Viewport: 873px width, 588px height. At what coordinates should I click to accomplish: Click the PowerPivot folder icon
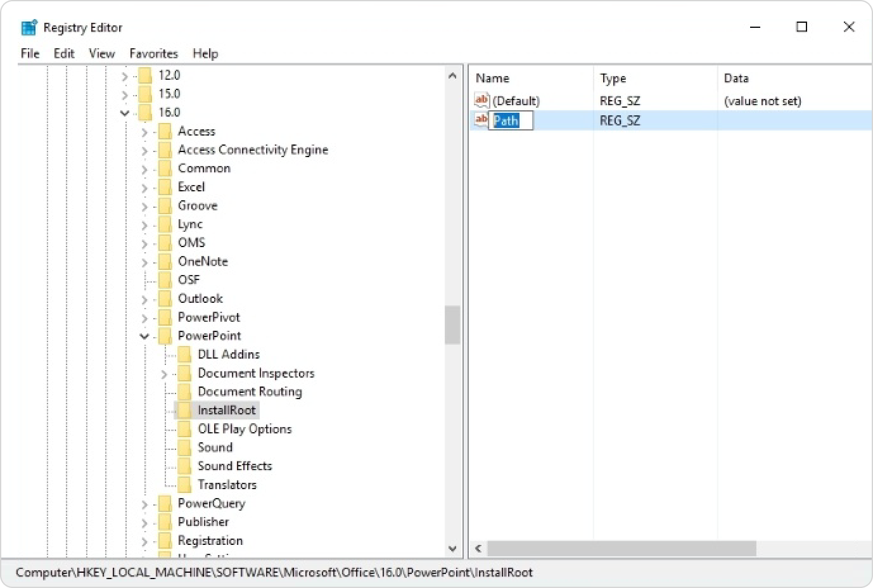click(x=165, y=317)
